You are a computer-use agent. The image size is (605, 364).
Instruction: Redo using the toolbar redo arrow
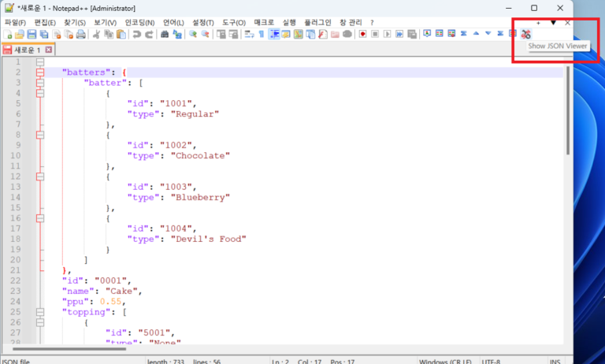click(x=149, y=35)
